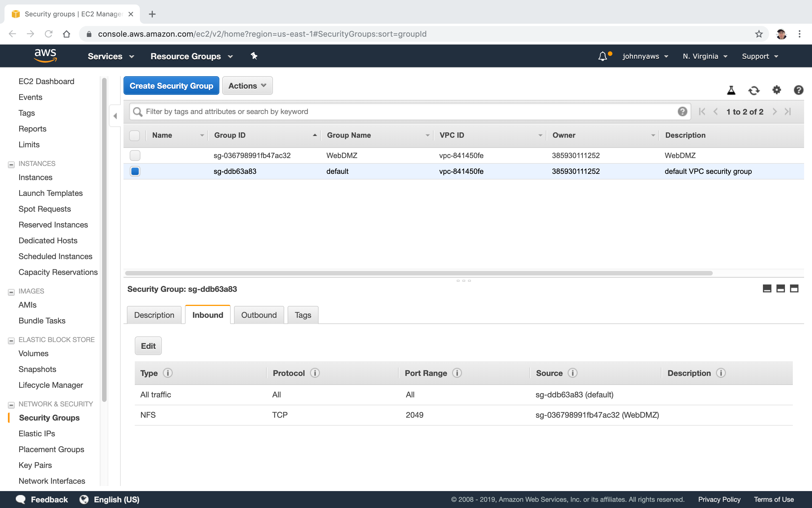Open Key Pairs in sidebar

[35, 465]
